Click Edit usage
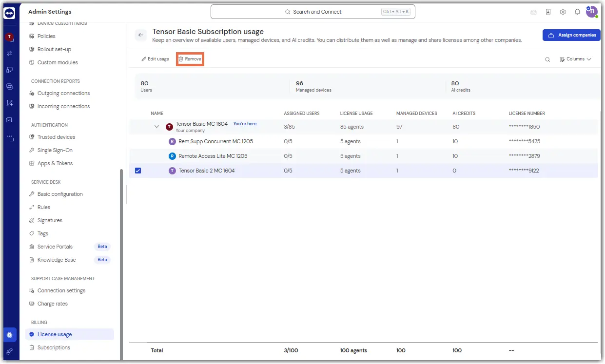This screenshot has width=605, height=364. pos(155,59)
